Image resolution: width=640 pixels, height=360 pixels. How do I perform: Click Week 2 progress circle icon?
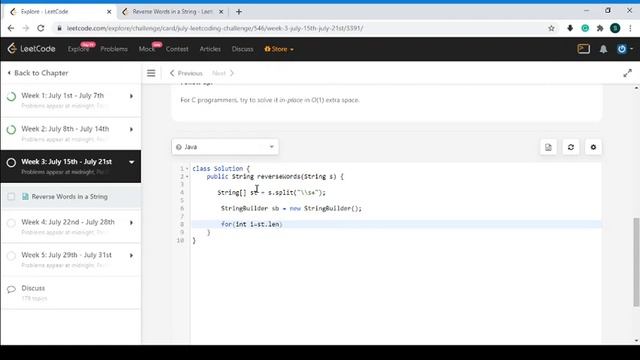tap(11, 130)
